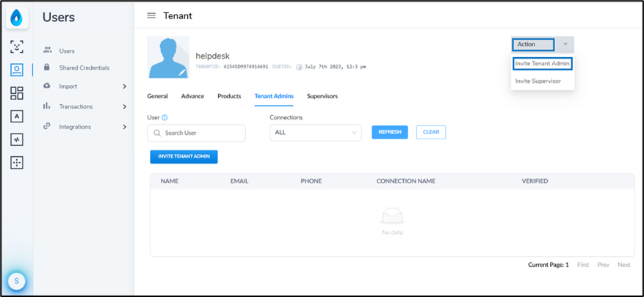The height and width of the screenshot is (297, 644).
Task: Switch to the General tab
Action: (157, 96)
